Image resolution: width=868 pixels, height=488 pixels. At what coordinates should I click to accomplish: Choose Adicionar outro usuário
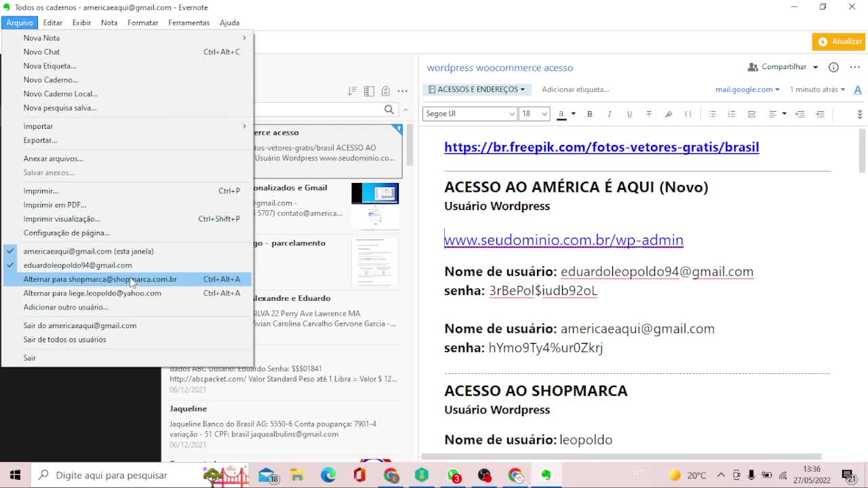tap(127, 307)
